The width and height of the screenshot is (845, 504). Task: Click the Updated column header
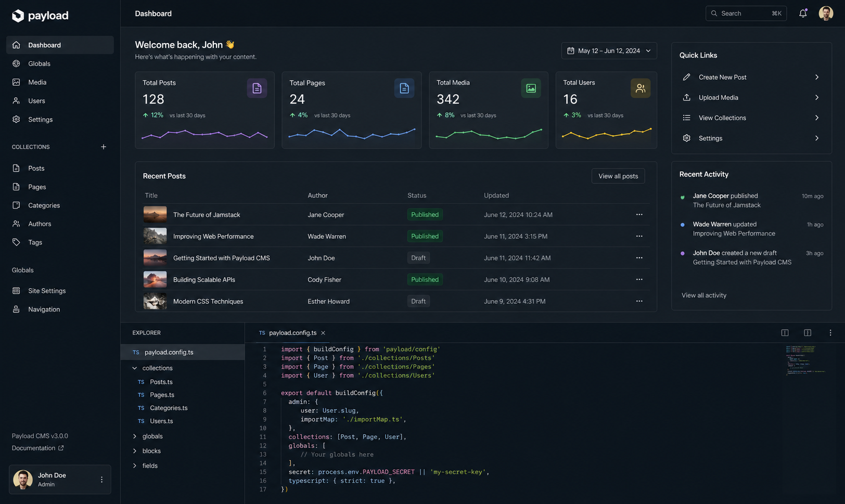pos(496,196)
